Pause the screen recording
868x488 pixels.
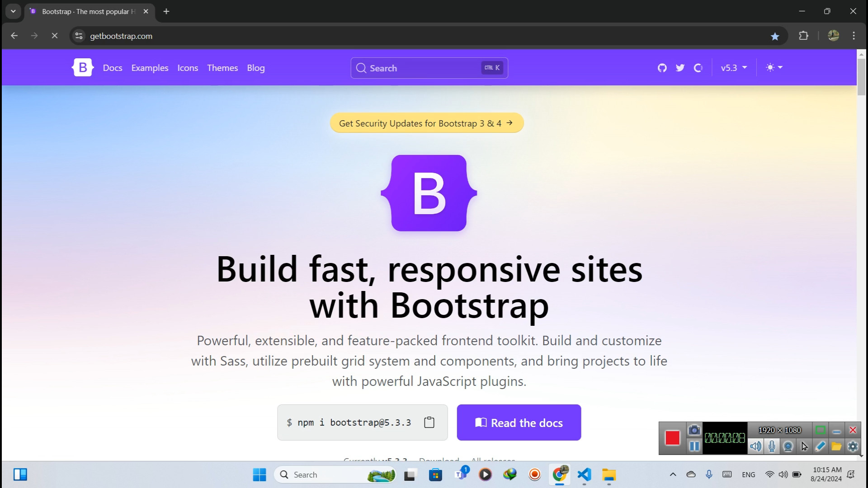[x=694, y=446]
